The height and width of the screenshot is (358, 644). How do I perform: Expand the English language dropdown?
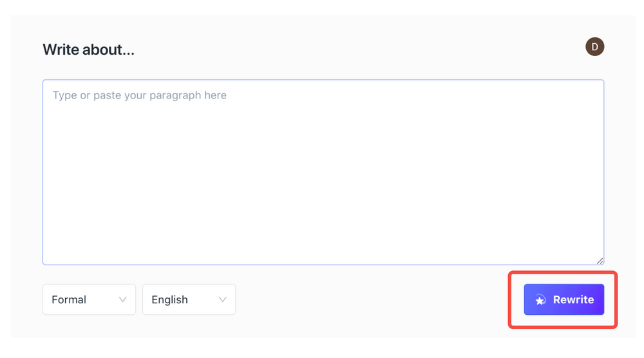[189, 299]
